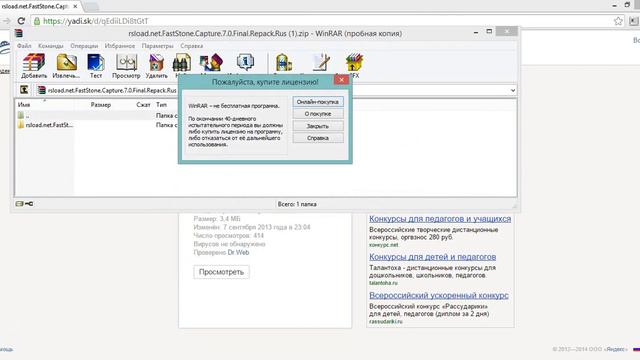The height and width of the screenshot is (360, 640).
Task: Click the 'Проверено Dr.Web' text
Action: [221, 253]
